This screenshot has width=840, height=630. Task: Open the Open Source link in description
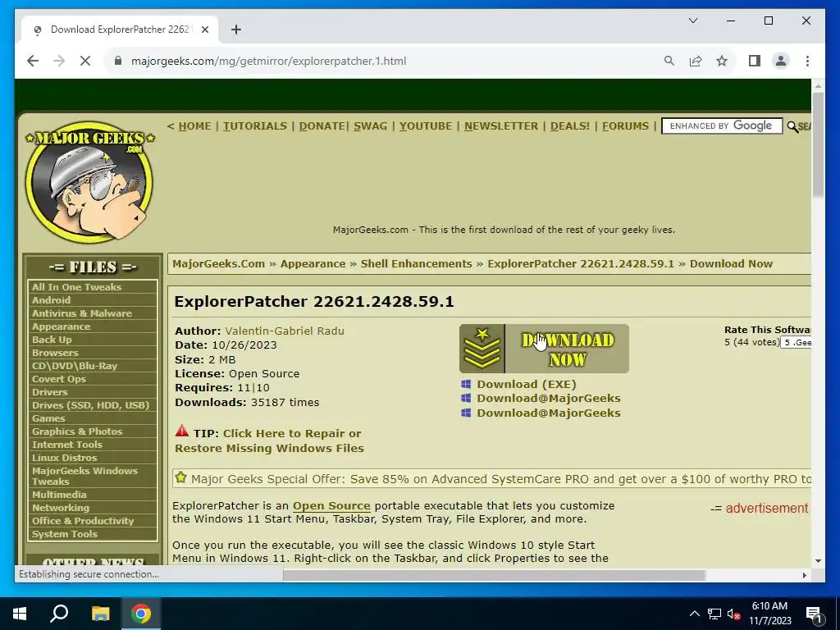click(x=331, y=505)
